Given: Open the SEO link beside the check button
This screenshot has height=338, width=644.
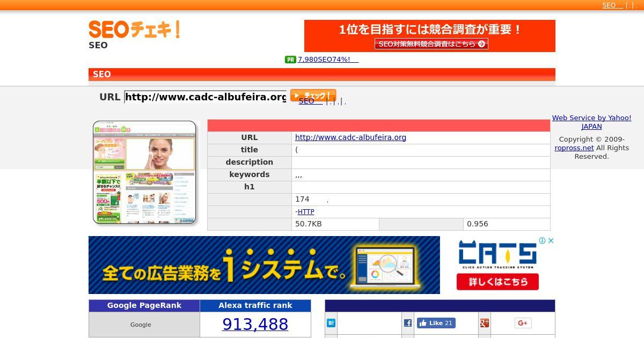Looking at the screenshot, I should coord(310,101).
